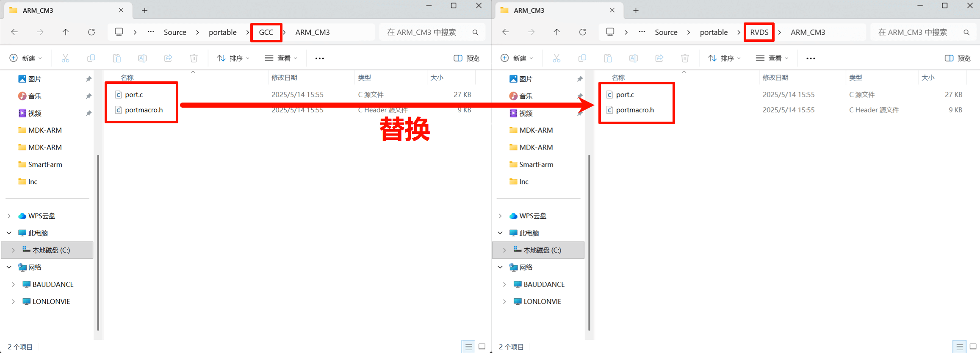Screen dimensions: 980x353
Task: Click search magnifier icon in left window
Action: click(x=476, y=32)
